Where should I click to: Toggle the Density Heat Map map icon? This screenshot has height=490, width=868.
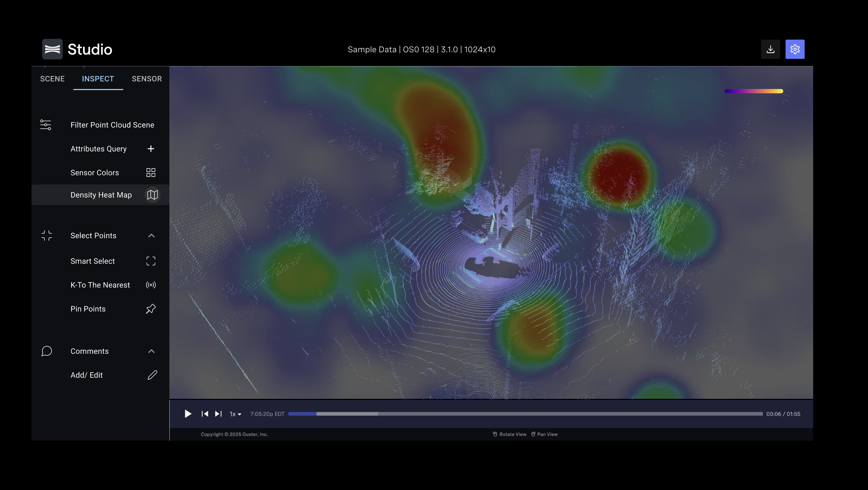[x=152, y=195]
